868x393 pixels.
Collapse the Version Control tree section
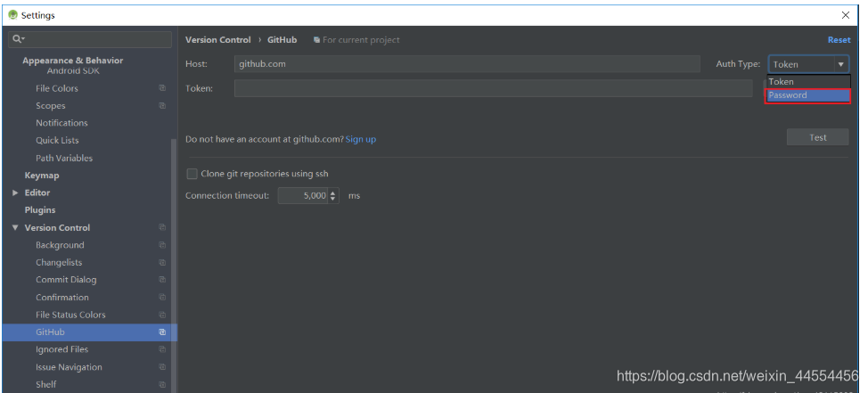point(15,227)
